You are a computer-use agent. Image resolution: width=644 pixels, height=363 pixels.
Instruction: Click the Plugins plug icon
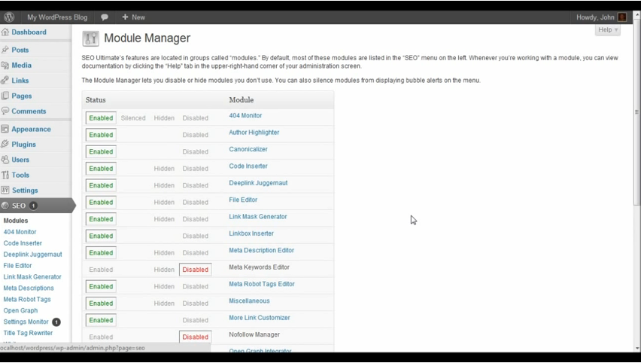point(5,145)
